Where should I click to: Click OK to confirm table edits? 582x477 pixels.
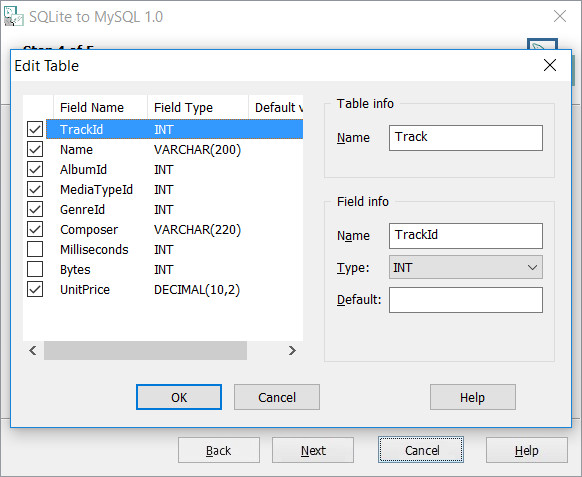(x=179, y=397)
